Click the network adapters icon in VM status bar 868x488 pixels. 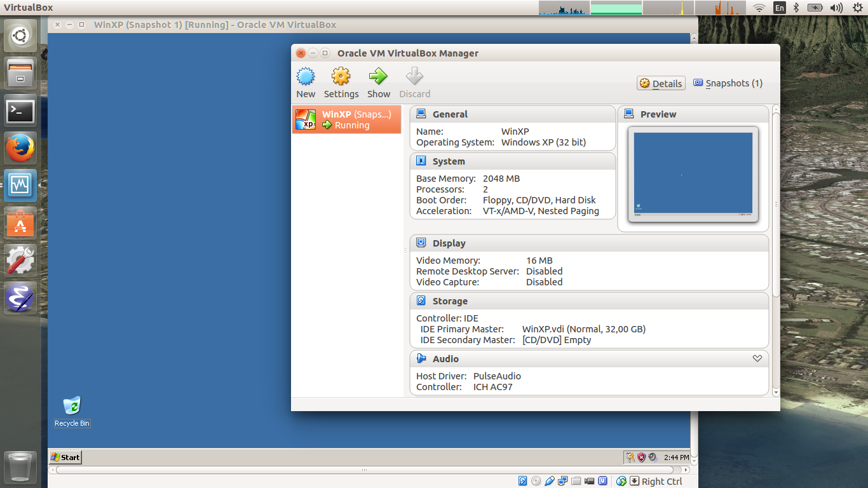(x=563, y=481)
